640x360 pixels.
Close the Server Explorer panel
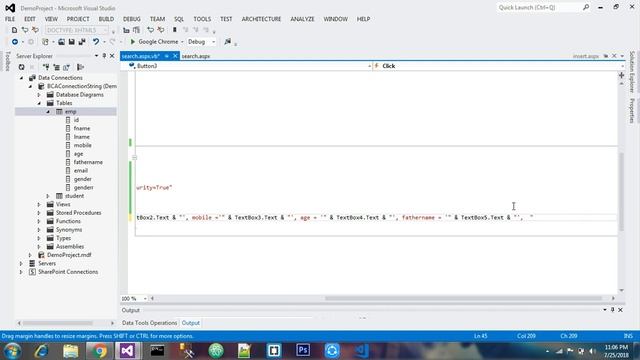(x=112, y=56)
